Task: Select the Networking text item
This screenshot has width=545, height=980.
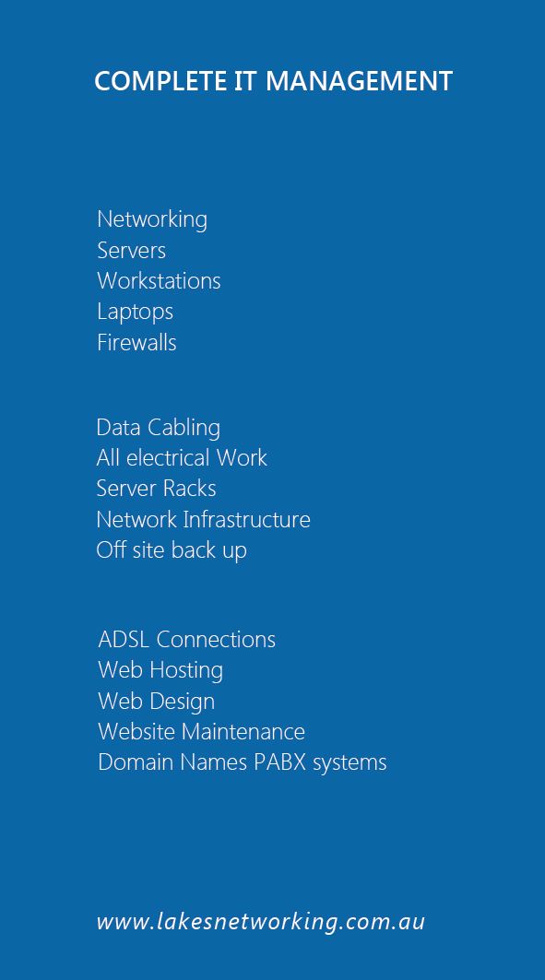Action: click(x=152, y=220)
